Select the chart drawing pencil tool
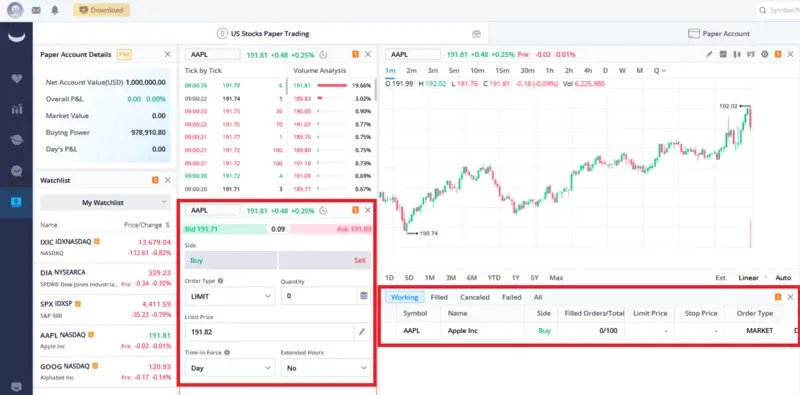Viewport: 800px width, 395px height. 709,54
